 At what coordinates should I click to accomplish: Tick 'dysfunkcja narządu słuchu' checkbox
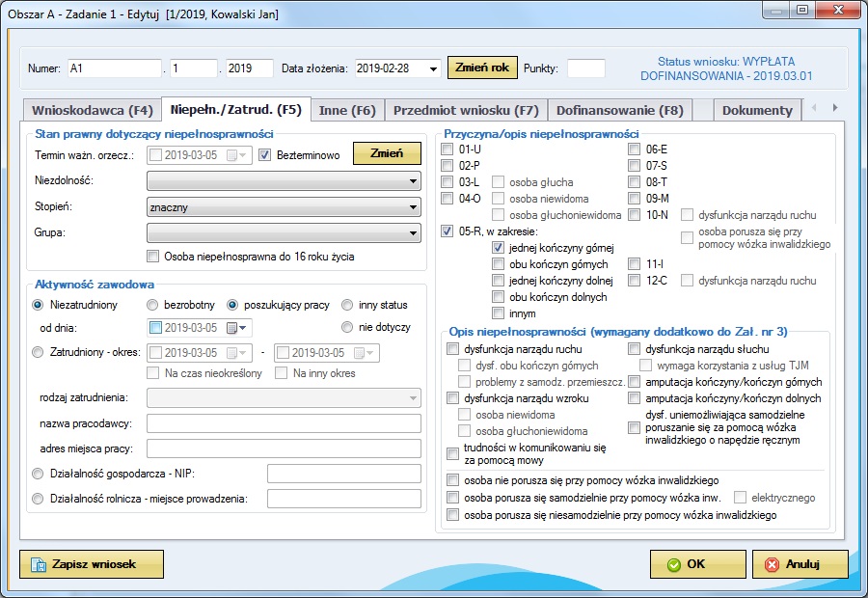point(635,349)
